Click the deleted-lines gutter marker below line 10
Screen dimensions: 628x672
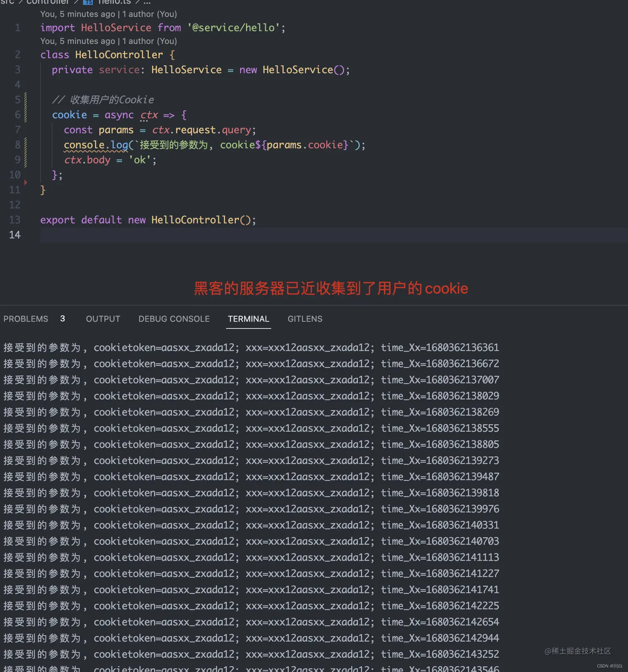point(25,182)
